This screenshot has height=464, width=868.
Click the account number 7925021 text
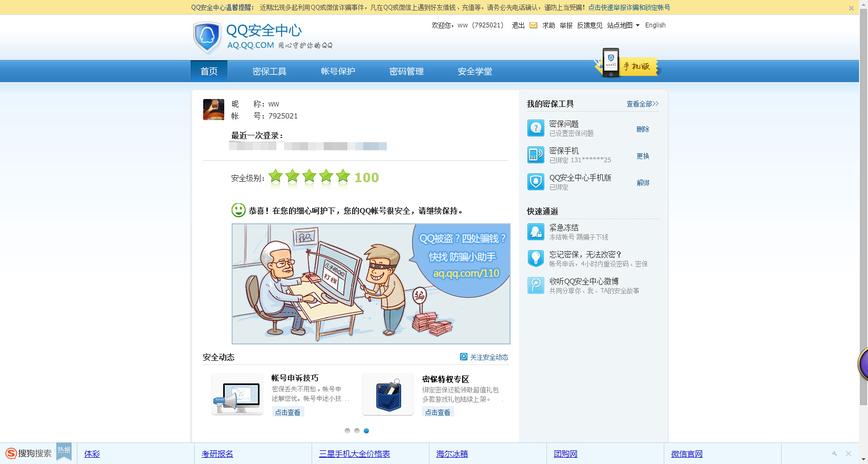283,116
